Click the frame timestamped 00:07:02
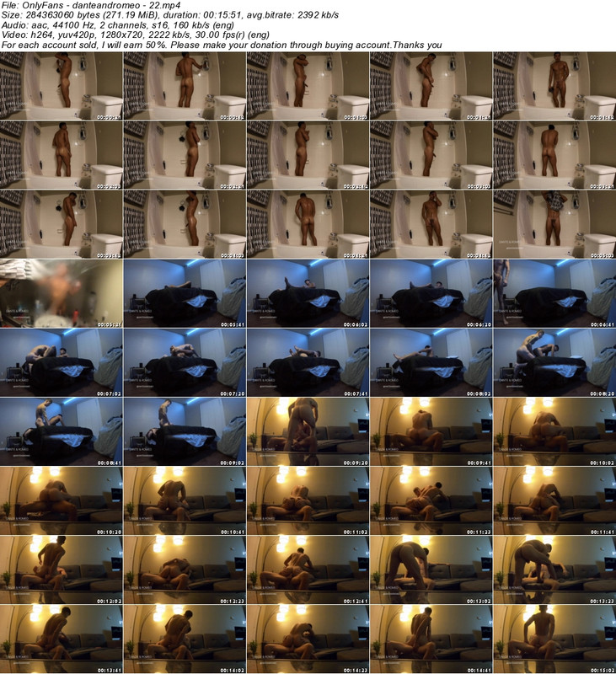 tap(62, 361)
